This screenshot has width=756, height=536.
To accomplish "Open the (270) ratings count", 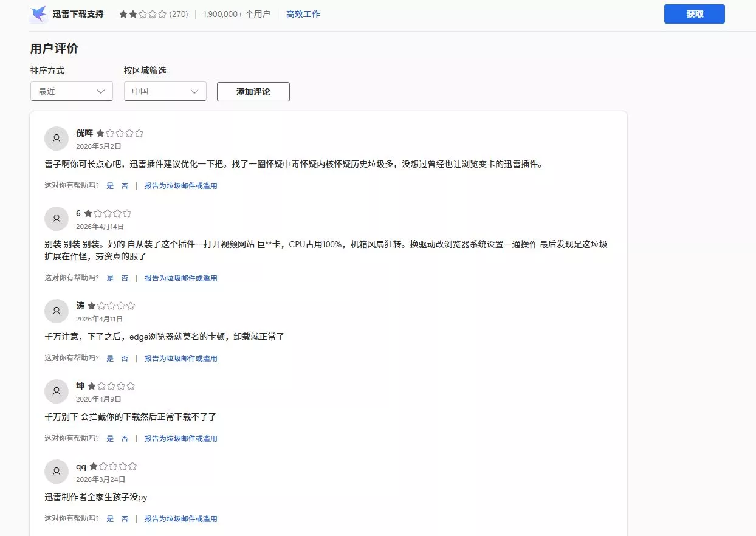I will [x=178, y=14].
